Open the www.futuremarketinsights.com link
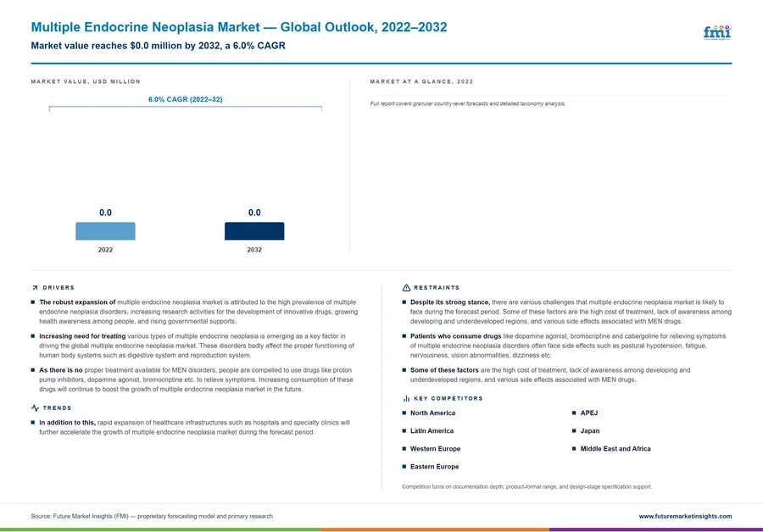 point(685,517)
